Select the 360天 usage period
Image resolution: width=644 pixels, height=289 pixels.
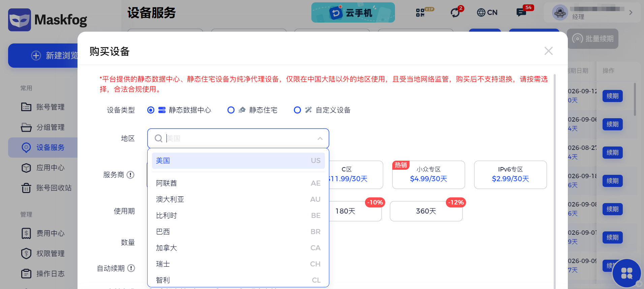click(x=426, y=211)
